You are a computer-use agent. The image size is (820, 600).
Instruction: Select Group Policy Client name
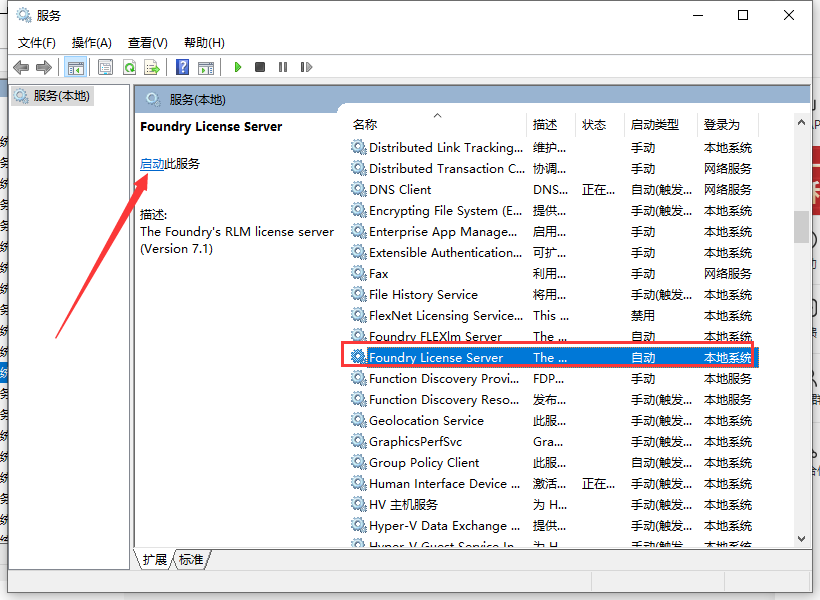click(x=424, y=462)
